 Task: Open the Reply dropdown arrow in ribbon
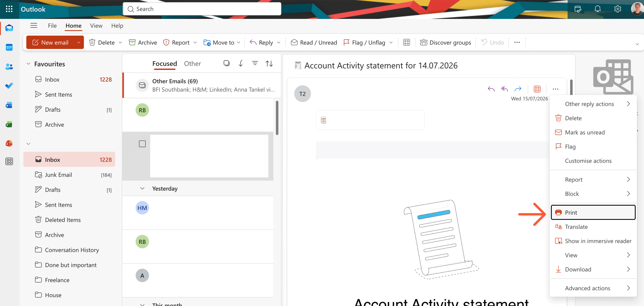coord(279,43)
